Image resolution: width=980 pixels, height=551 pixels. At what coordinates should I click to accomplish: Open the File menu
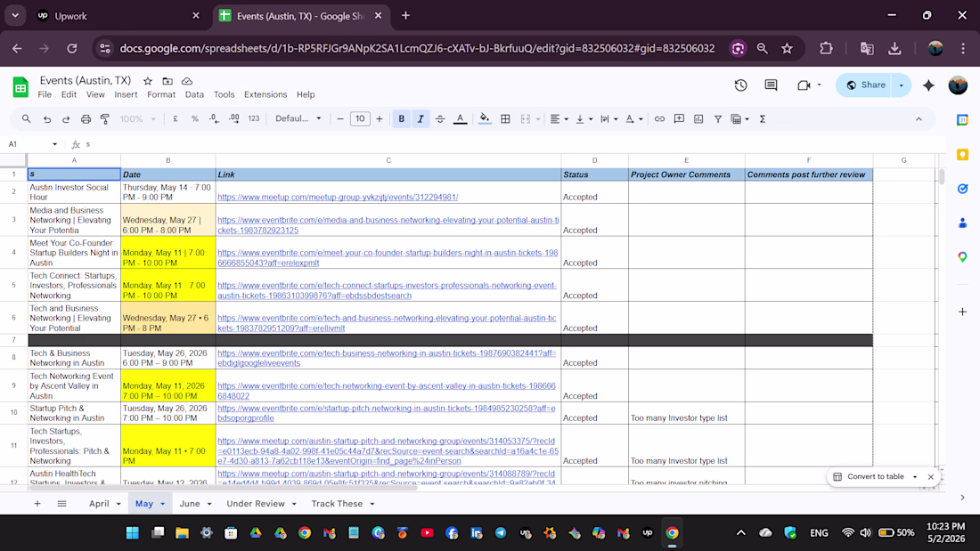point(45,94)
